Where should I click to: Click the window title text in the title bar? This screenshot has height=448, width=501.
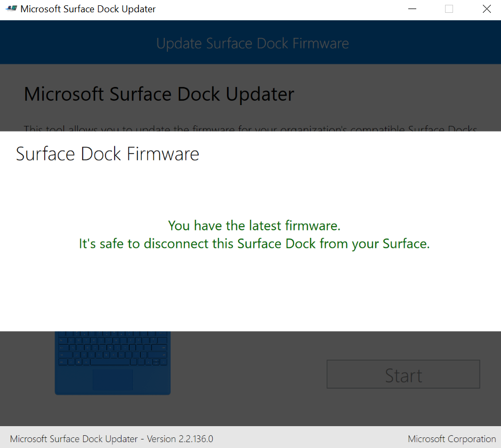pyautogui.click(x=88, y=9)
